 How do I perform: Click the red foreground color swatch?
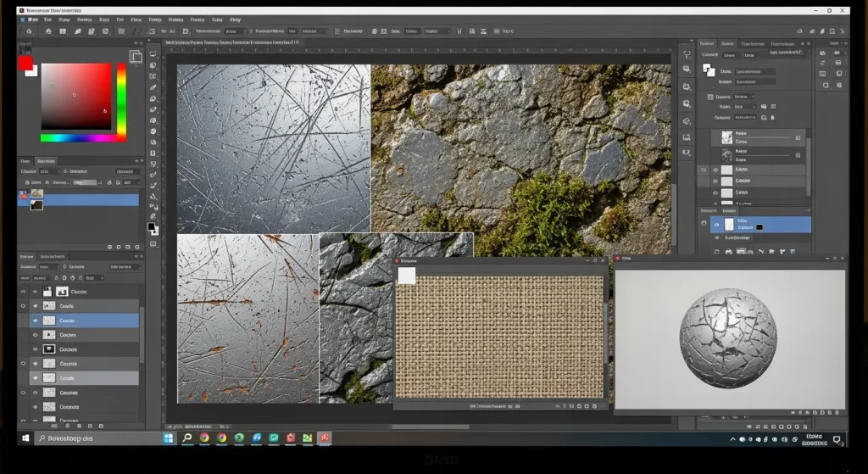[x=25, y=63]
